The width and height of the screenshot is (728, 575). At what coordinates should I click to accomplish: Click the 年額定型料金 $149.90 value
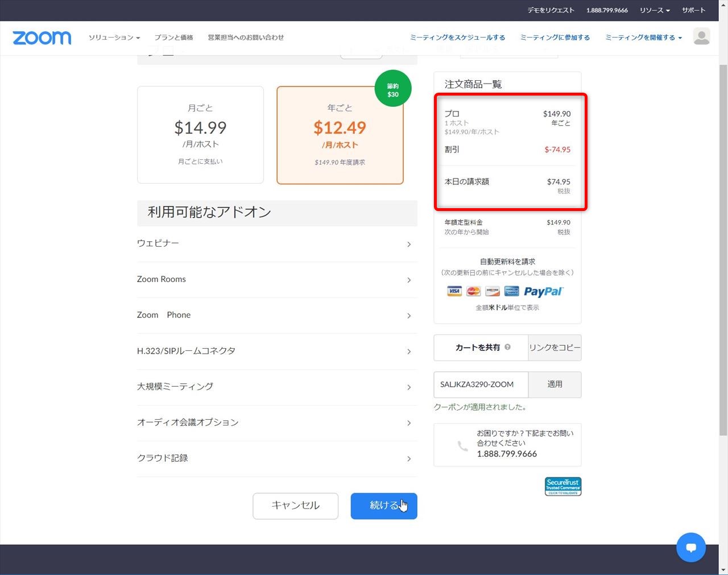pos(559,222)
